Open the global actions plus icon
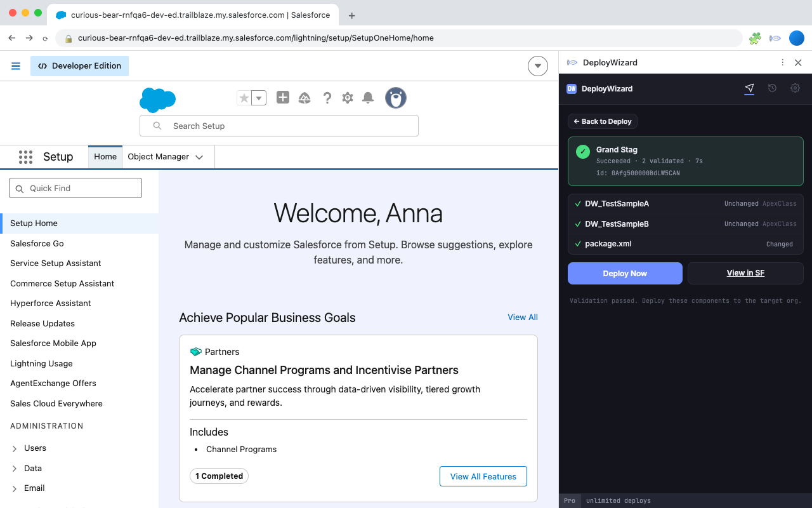The width and height of the screenshot is (812, 508). click(283, 97)
